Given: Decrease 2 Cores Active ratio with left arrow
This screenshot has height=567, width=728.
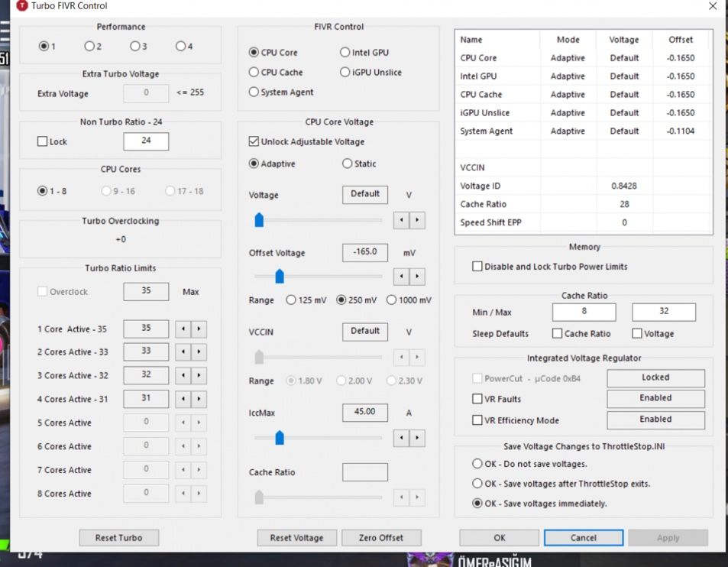Looking at the screenshot, I should coord(183,352).
